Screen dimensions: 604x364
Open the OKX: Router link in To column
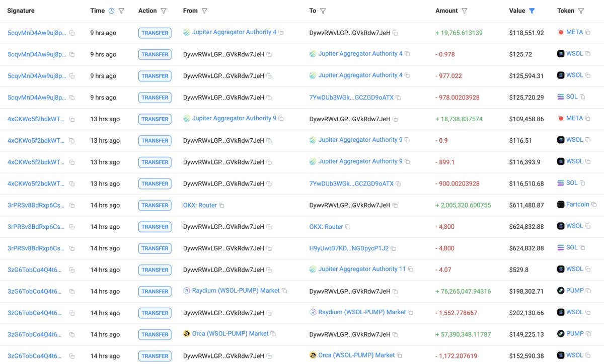326,227
